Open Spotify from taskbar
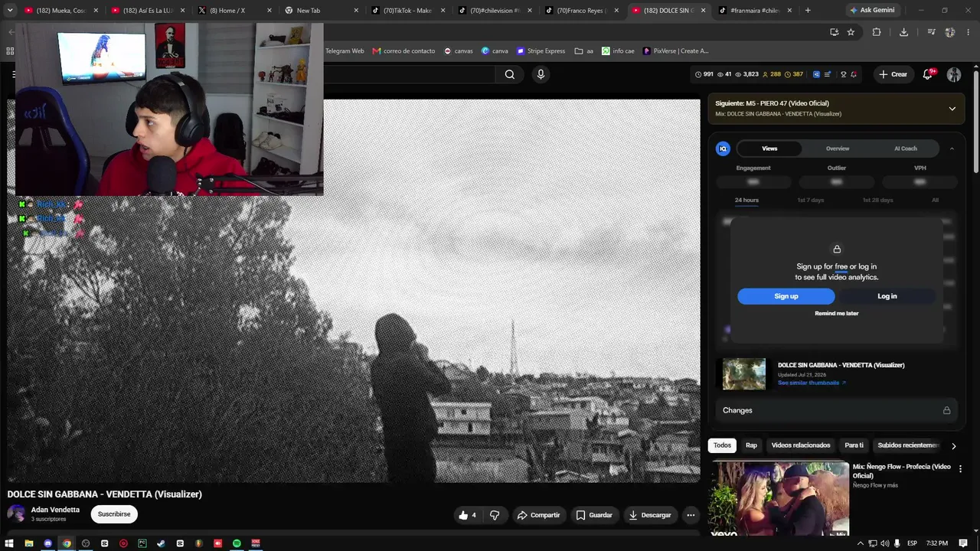Viewport: 980px width, 551px height. coord(237,543)
